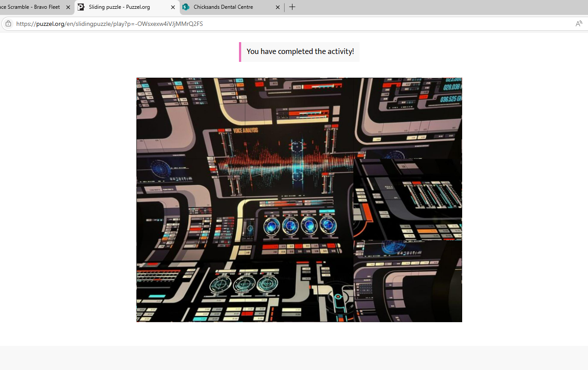Click the last of four blue circular gauges
588x370 pixels.
[x=328, y=225]
